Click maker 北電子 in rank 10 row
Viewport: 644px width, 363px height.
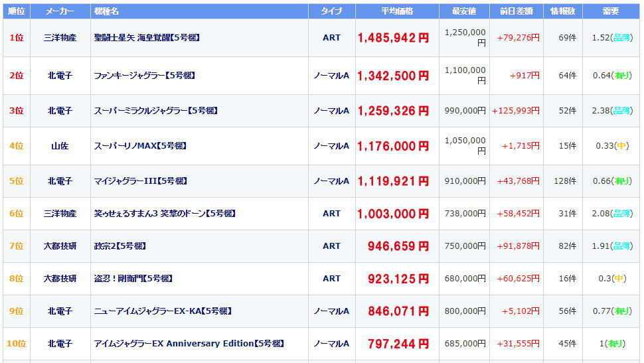point(60,343)
